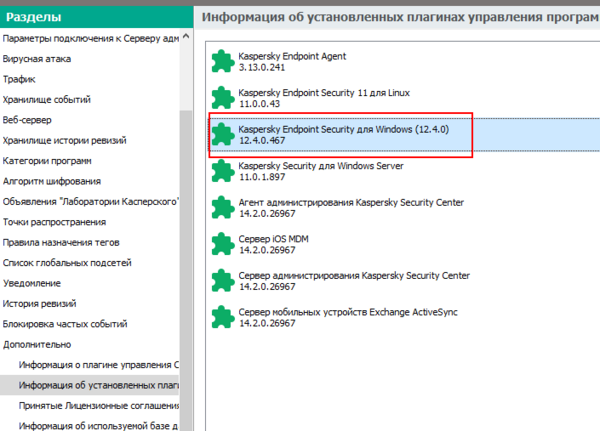Open the Правила назначения тегов section
The height and width of the screenshot is (431, 600).
point(61,242)
